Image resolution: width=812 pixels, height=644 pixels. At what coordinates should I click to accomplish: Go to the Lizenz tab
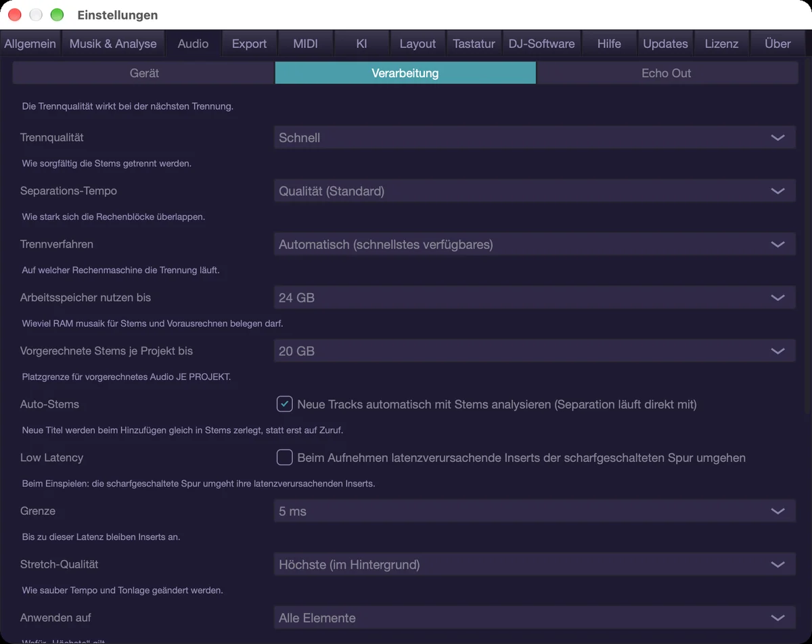pyautogui.click(x=721, y=43)
